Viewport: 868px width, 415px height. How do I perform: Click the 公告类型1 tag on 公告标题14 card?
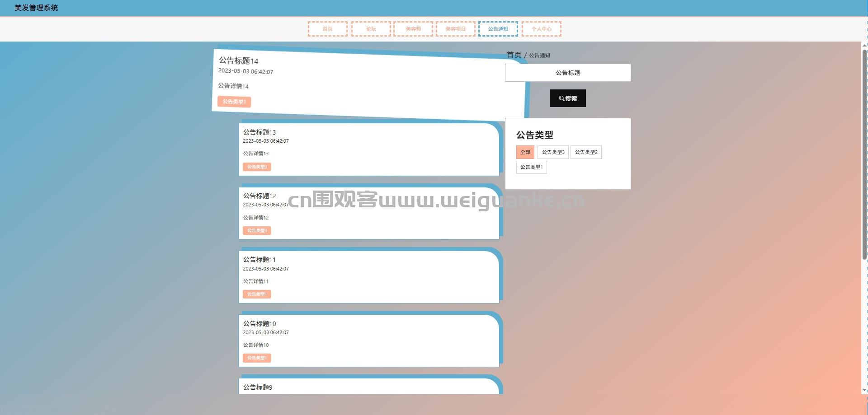(234, 102)
